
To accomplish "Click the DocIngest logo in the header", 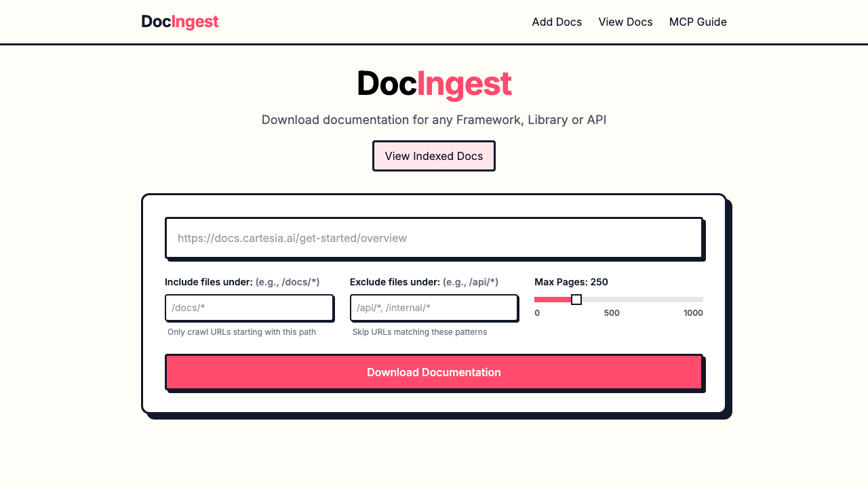I will (180, 22).
